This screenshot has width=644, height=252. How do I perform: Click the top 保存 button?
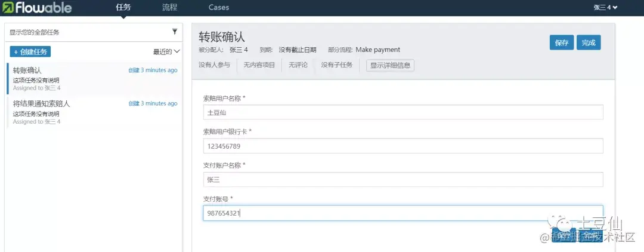(562, 43)
